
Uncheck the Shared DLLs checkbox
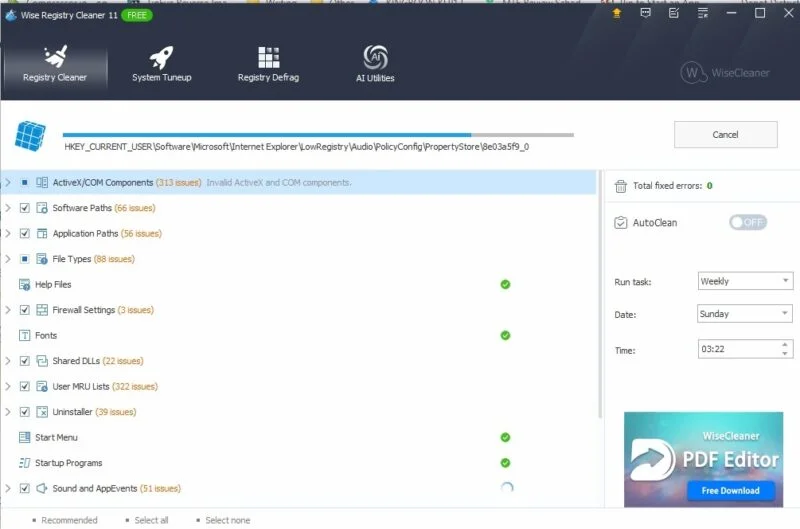[24, 361]
